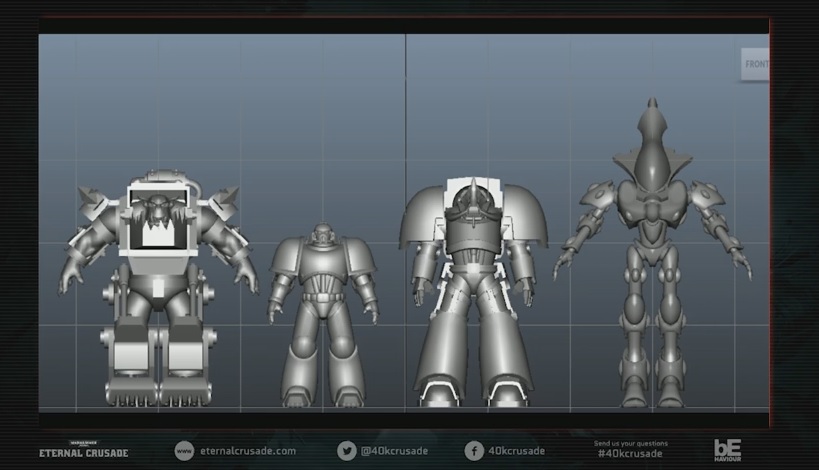Select the tall Eldar Wraith model
This screenshot has width=819, height=470.
pyautogui.click(x=652, y=253)
